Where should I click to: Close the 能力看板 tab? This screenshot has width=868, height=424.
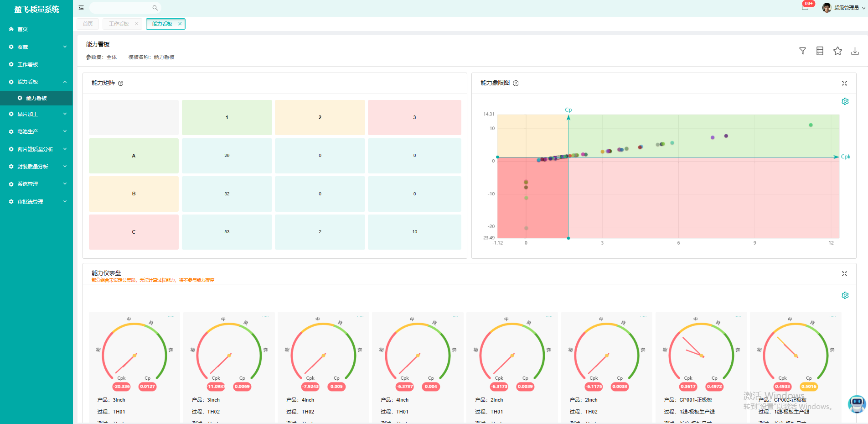[x=180, y=24]
